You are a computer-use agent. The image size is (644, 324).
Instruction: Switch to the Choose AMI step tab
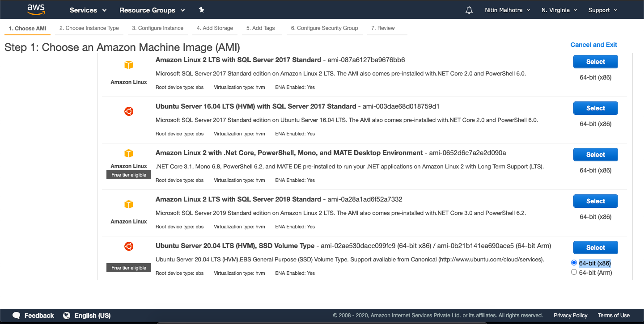(28, 28)
